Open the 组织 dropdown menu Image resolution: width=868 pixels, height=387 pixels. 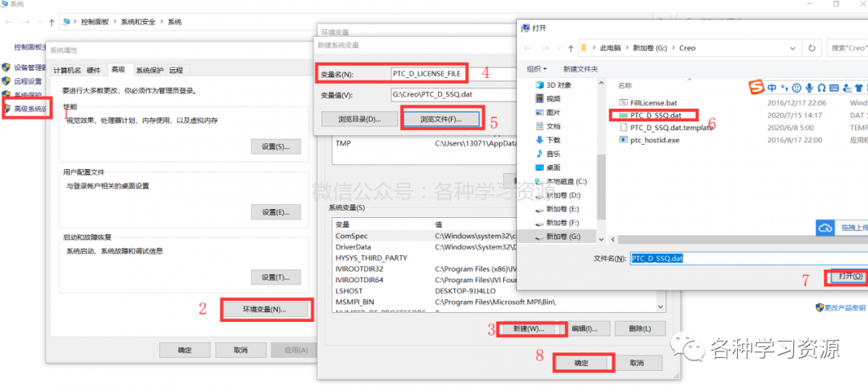(536, 68)
